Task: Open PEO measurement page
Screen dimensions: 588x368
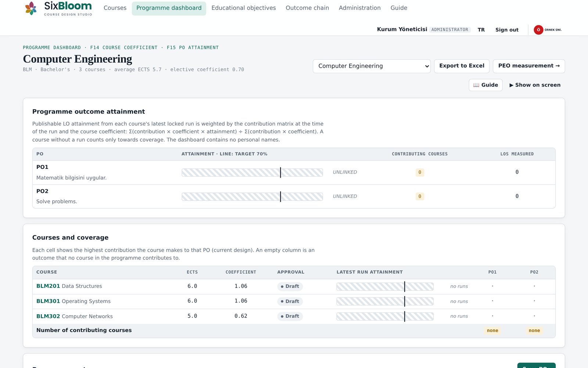Action: [529, 66]
